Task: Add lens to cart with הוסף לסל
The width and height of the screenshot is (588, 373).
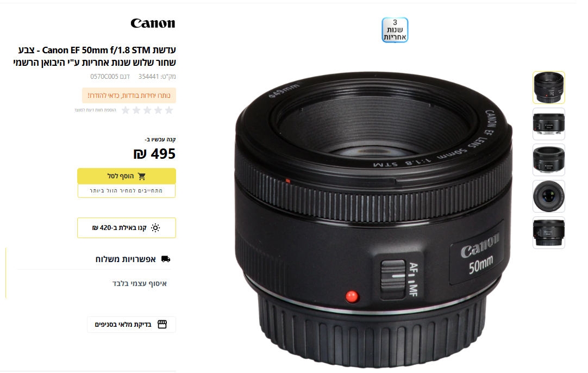Action: (x=127, y=176)
